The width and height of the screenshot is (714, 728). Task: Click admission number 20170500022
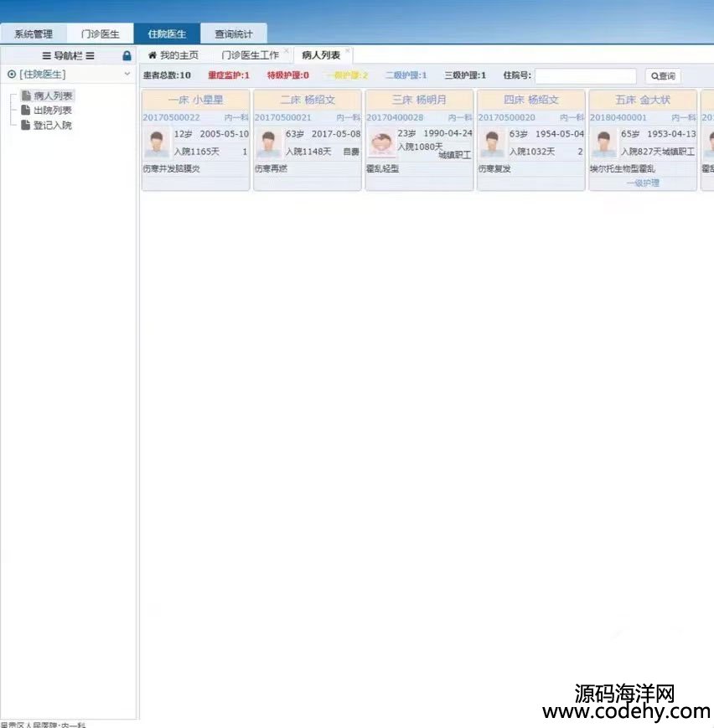pyautogui.click(x=172, y=117)
